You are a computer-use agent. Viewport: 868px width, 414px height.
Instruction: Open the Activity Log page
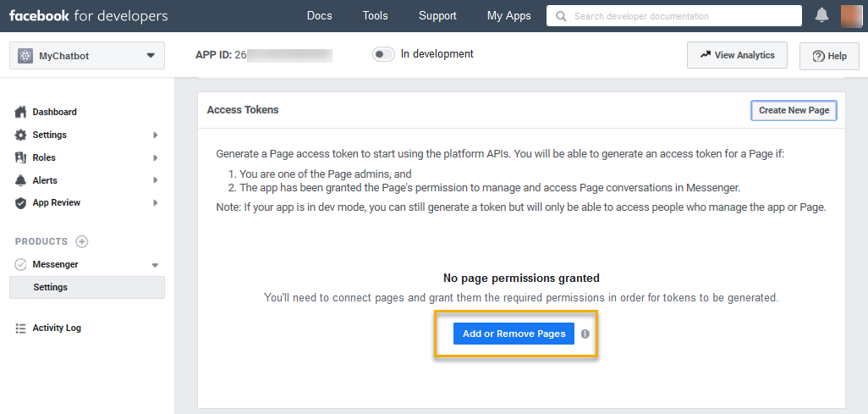pos(57,328)
